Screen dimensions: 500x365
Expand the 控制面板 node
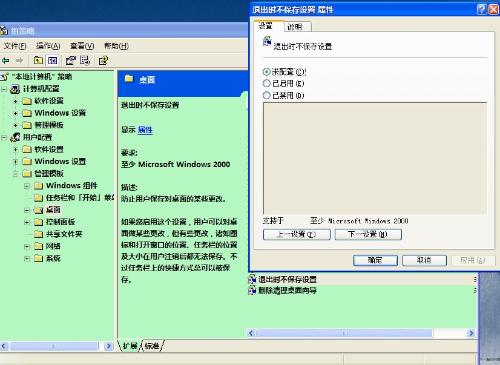click(27, 222)
